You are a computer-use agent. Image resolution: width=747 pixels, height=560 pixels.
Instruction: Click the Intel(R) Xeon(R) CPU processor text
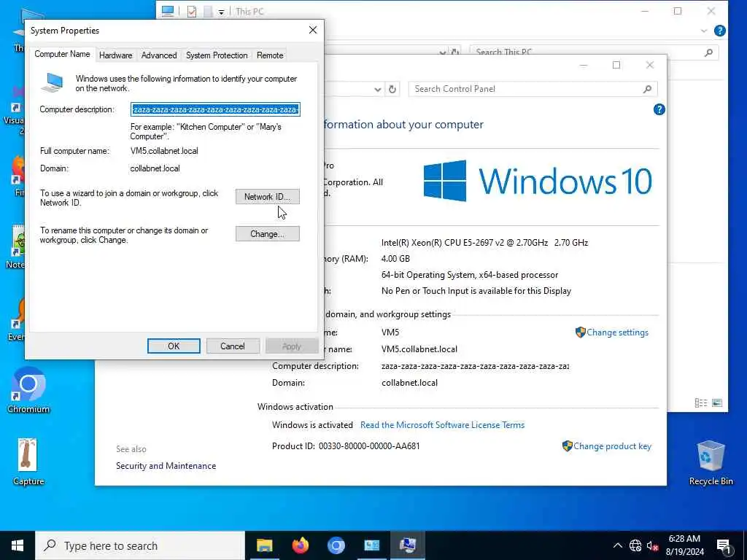tap(484, 242)
